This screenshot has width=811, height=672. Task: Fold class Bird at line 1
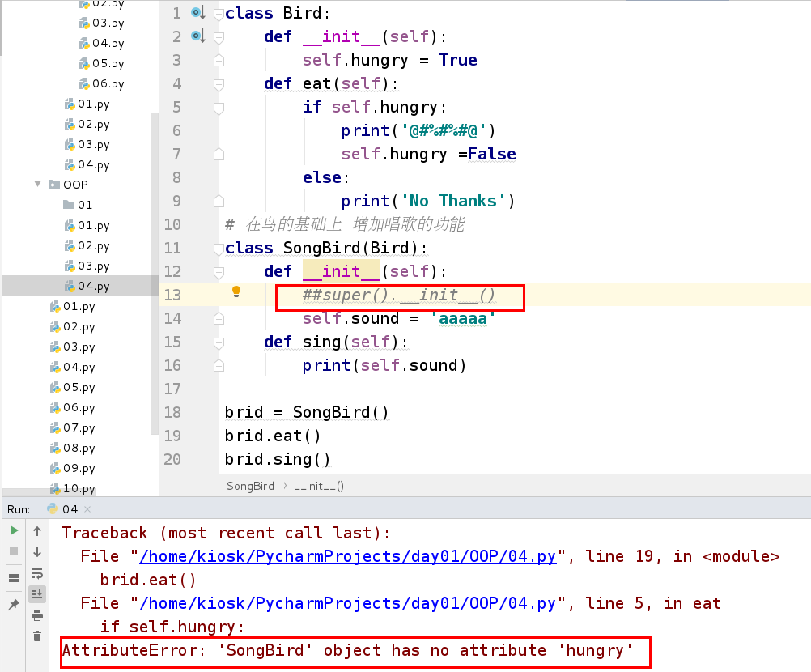pos(219,14)
